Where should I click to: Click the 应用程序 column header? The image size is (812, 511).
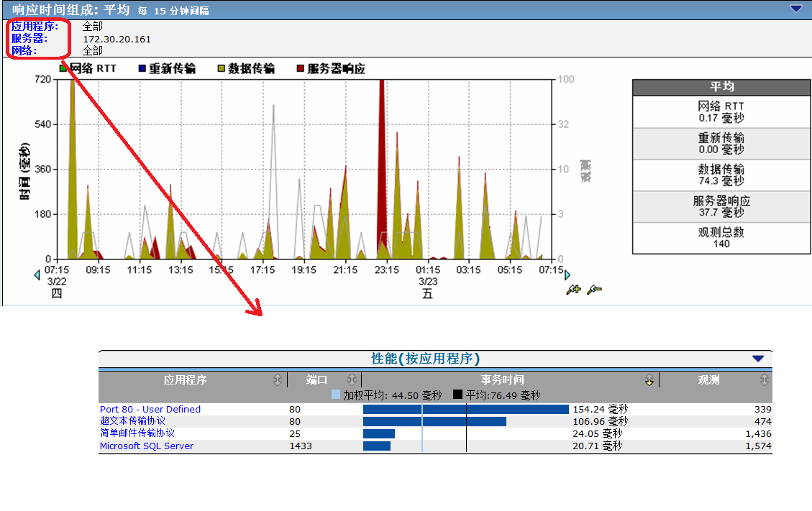pos(185,380)
